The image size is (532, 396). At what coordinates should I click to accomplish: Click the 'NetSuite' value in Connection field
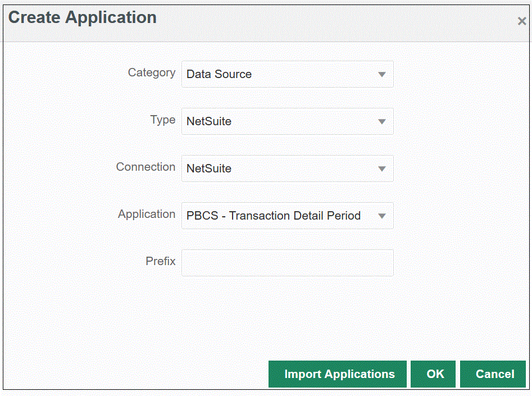click(209, 169)
